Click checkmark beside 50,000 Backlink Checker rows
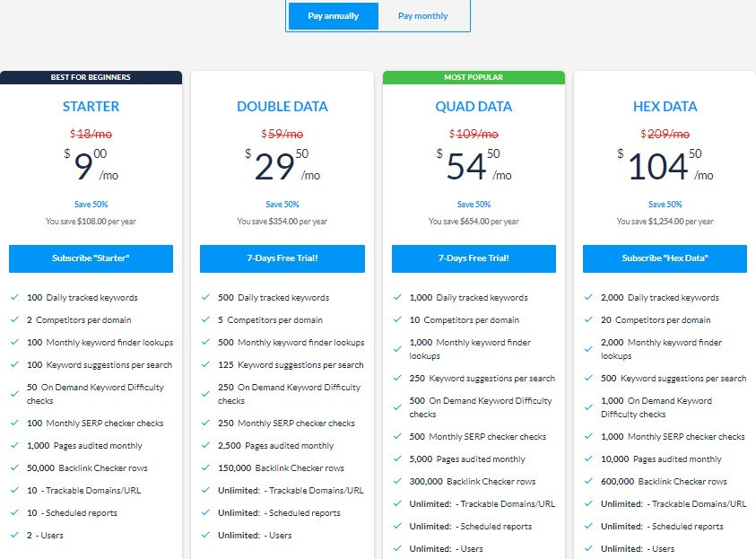This screenshot has height=559, width=756. coord(14,467)
